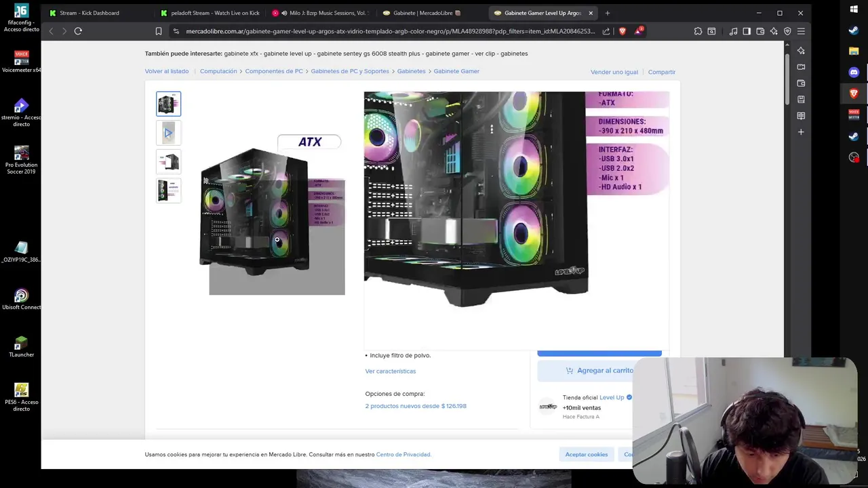Click Compartir link

[662, 72]
